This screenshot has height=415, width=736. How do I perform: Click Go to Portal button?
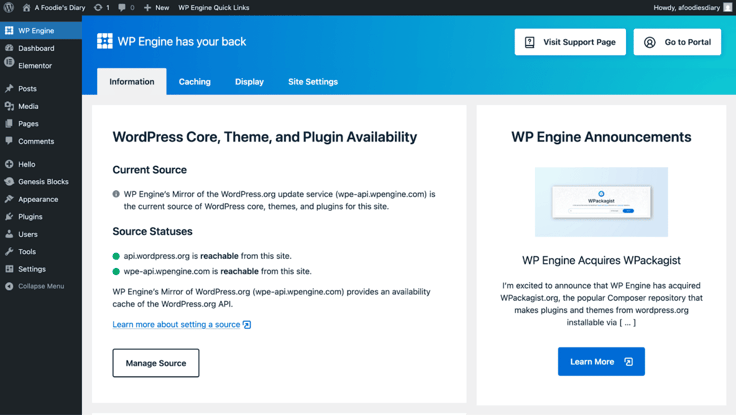(677, 42)
